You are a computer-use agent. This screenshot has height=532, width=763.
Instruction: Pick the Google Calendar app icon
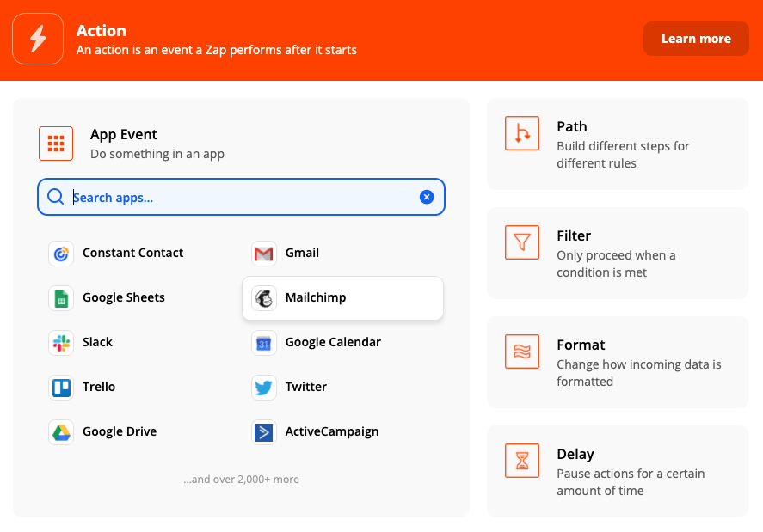264,343
